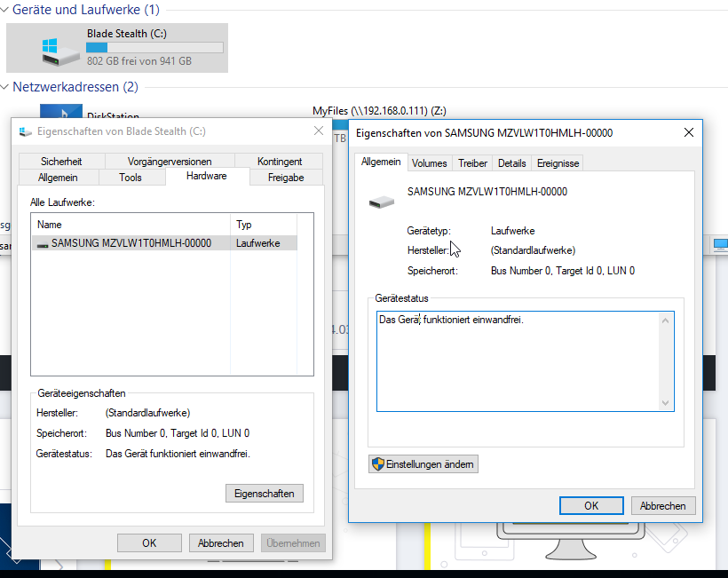Click Gerätestatus text in Geräteeigenschaften group

(x=178, y=454)
